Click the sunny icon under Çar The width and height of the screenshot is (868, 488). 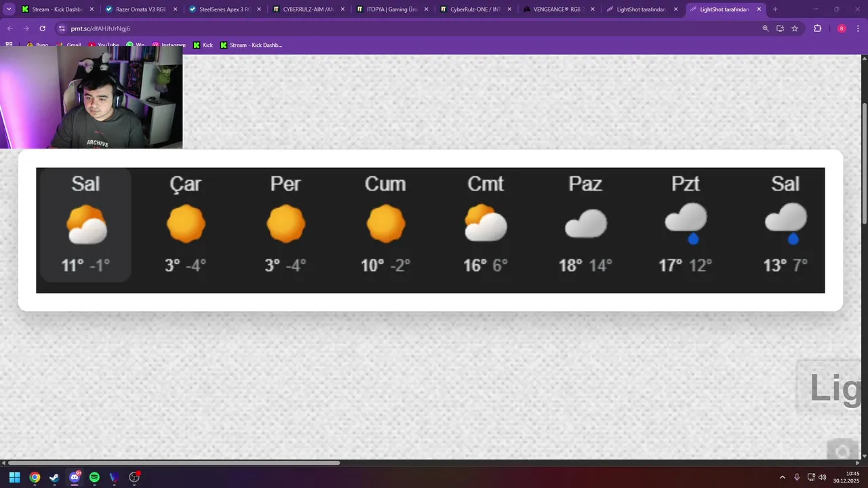point(186,224)
